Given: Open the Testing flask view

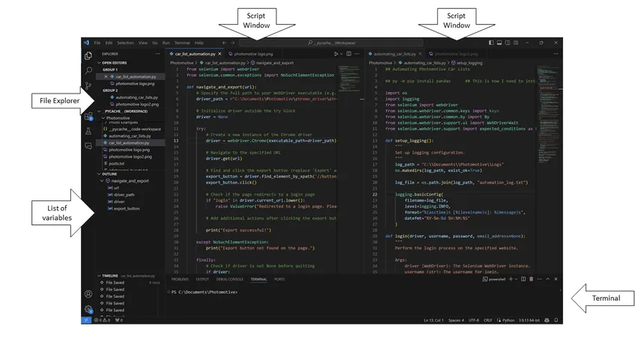Looking at the screenshot, I should coord(88,132).
